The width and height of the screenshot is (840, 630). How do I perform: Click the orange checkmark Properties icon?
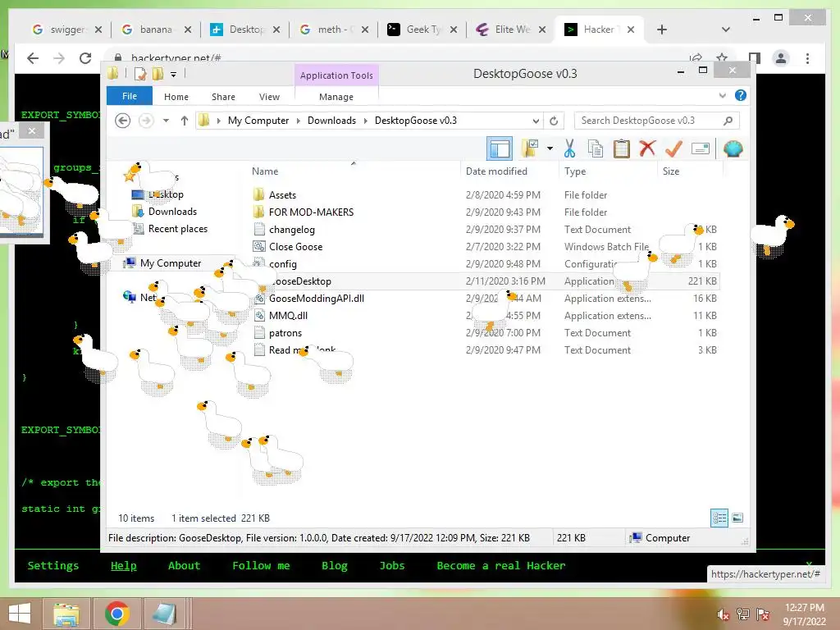pyautogui.click(x=673, y=148)
